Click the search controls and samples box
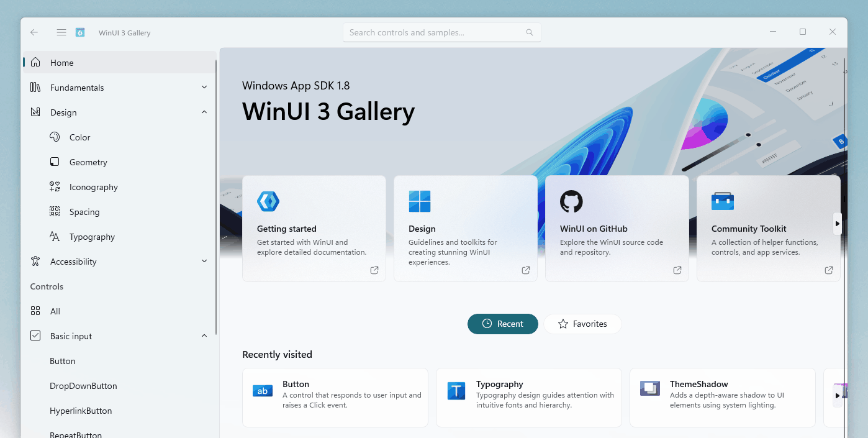The width and height of the screenshot is (868, 438). (442, 32)
